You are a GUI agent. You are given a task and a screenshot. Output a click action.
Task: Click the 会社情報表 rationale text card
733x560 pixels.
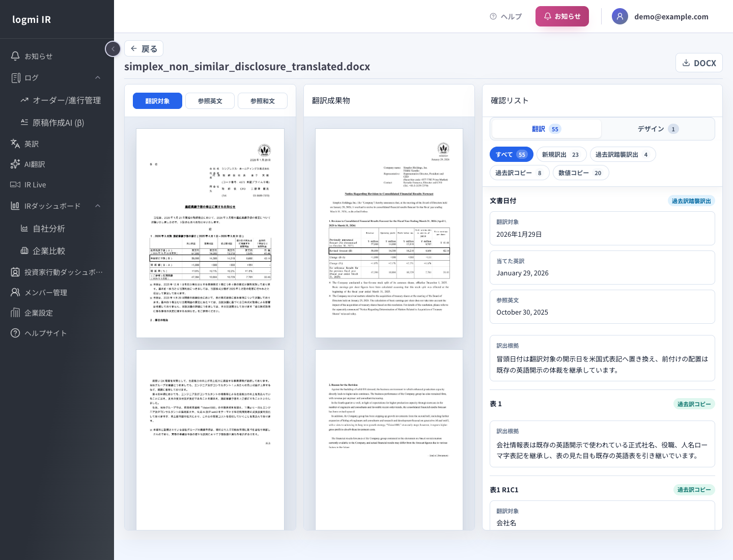(602, 444)
